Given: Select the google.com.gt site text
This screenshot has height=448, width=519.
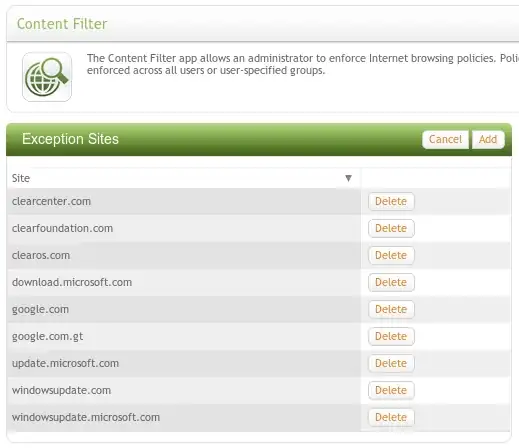Looking at the screenshot, I should [48, 337].
